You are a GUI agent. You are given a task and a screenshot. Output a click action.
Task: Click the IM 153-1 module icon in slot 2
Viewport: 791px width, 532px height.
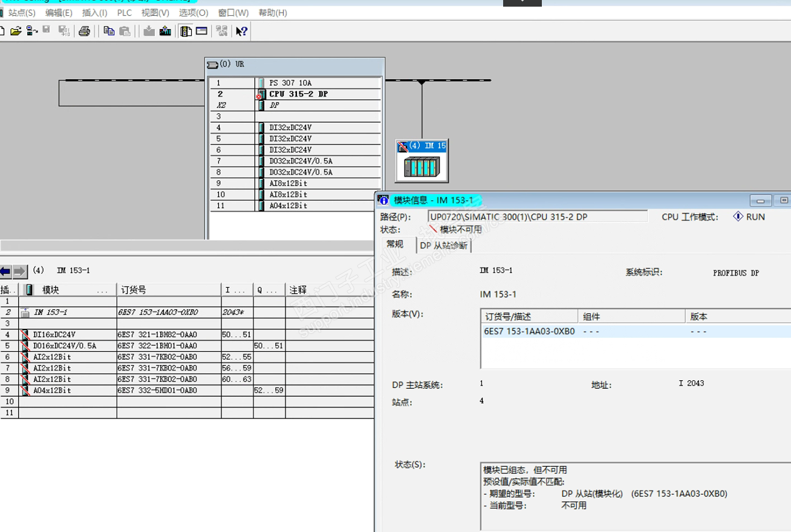(25, 313)
